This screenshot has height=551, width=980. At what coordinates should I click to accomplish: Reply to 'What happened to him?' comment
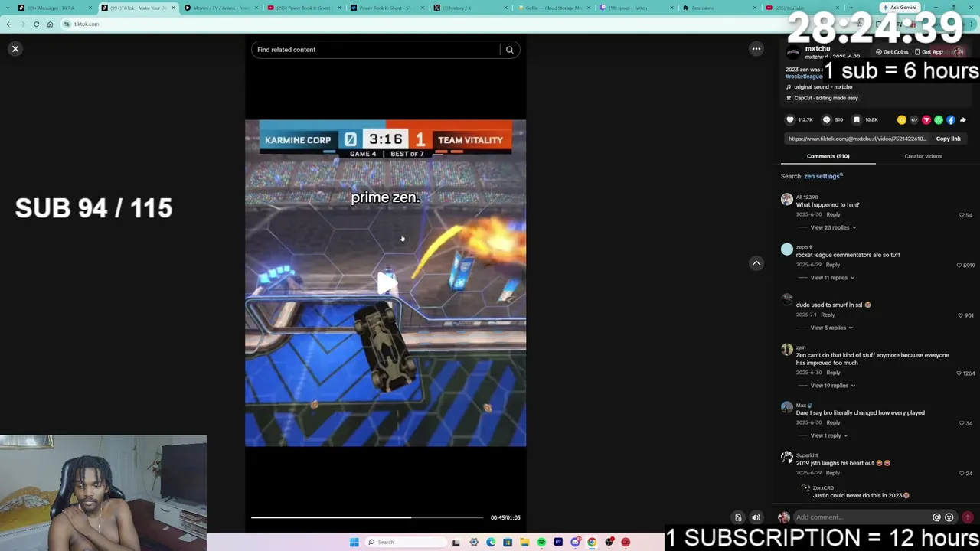834,214
